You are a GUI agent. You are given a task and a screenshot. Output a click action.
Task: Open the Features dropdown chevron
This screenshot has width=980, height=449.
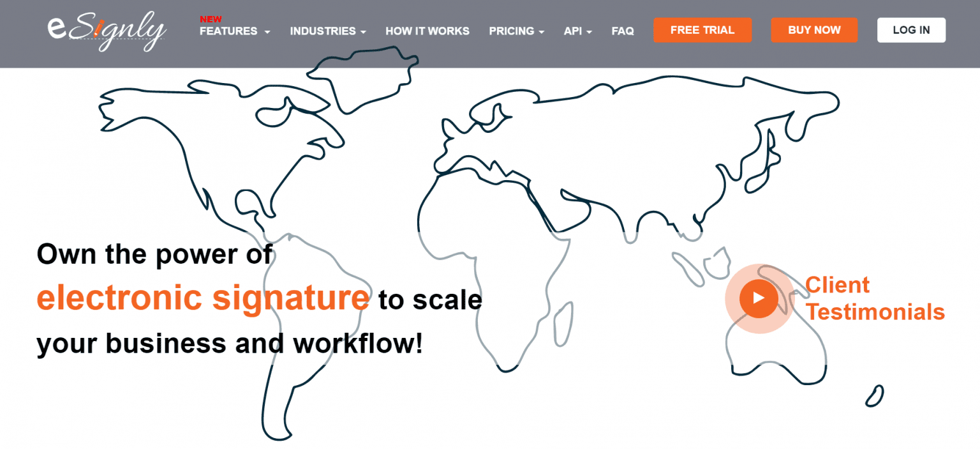point(268,31)
